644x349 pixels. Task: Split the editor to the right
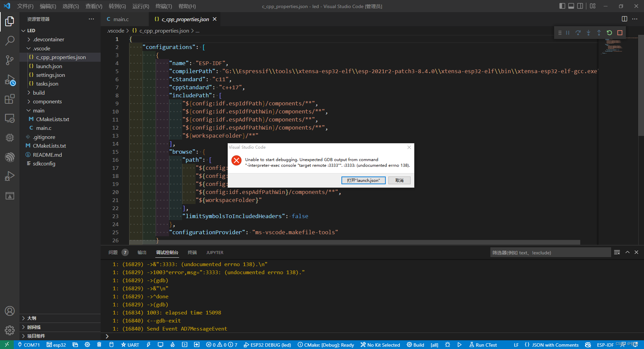[624, 19]
